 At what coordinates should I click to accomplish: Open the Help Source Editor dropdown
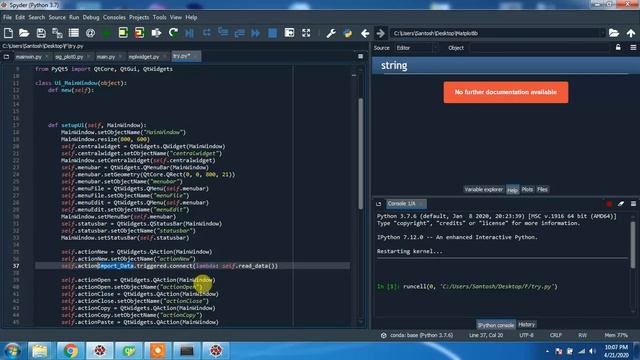pyautogui.click(x=416, y=48)
